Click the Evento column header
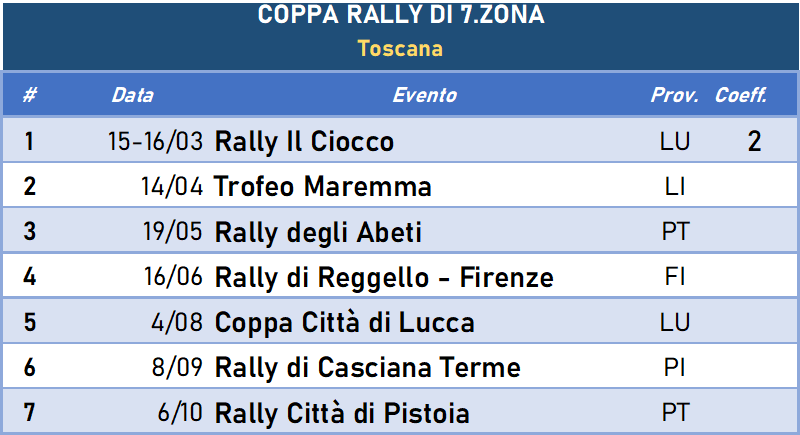The height and width of the screenshot is (435, 800). (x=424, y=95)
